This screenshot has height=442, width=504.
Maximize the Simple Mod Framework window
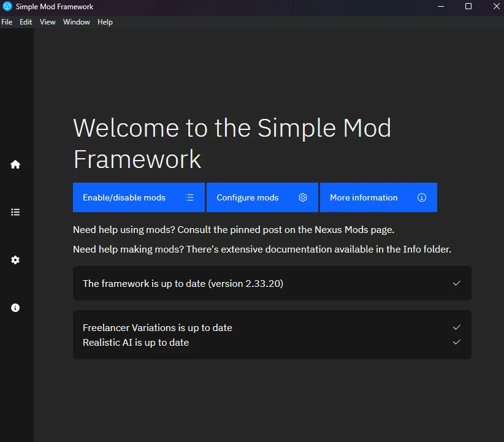point(468,7)
